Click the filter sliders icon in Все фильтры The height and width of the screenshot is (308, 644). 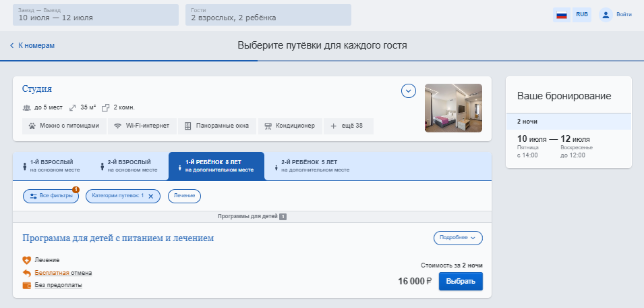tap(33, 196)
